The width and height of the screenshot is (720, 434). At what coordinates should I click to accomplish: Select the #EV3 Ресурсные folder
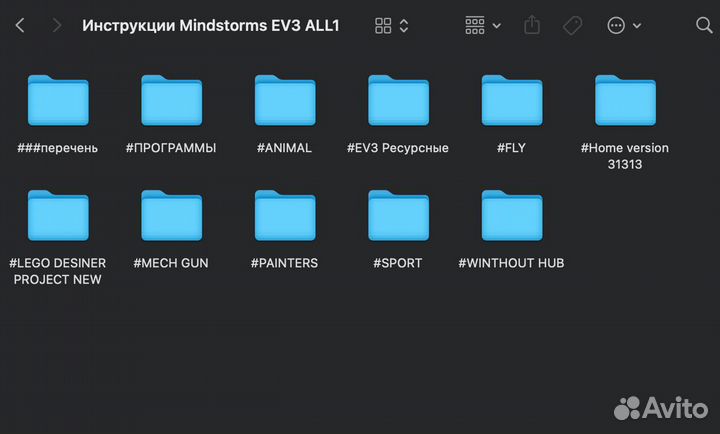pos(398,101)
